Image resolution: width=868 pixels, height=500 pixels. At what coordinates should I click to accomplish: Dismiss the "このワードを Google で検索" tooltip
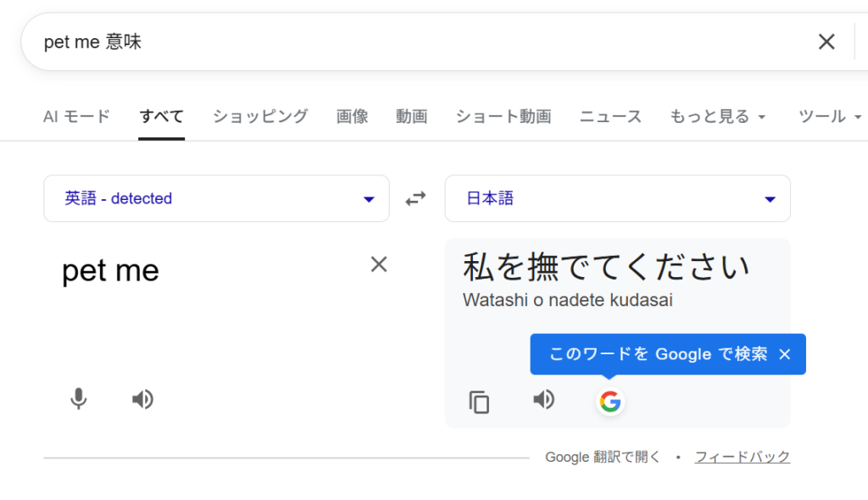[784, 354]
